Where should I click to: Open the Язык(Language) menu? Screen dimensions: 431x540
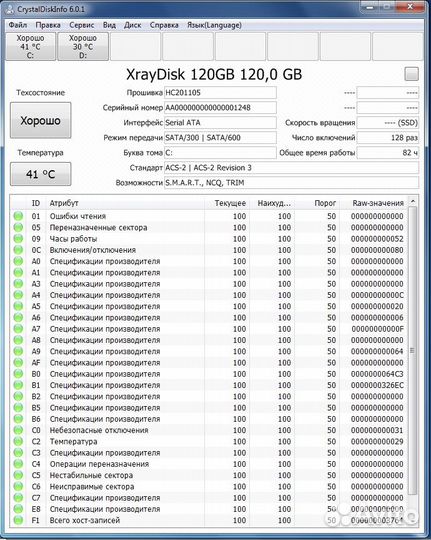point(214,25)
